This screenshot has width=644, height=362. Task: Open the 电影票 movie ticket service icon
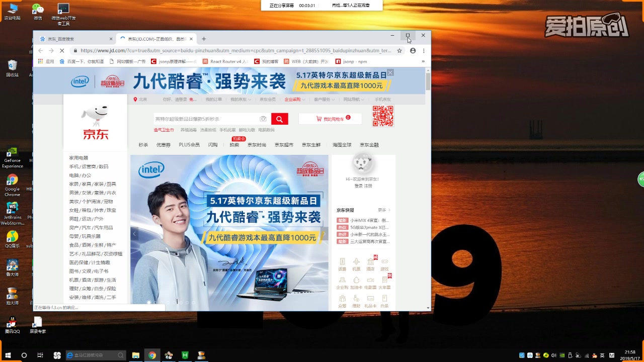pyautogui.click(x=370, y=283)
